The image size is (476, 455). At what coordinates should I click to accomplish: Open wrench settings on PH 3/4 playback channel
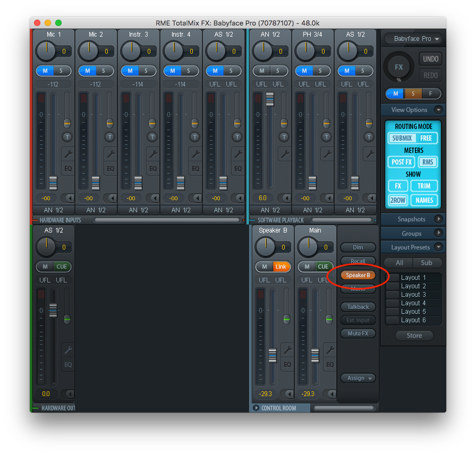(x=327, y=154)
